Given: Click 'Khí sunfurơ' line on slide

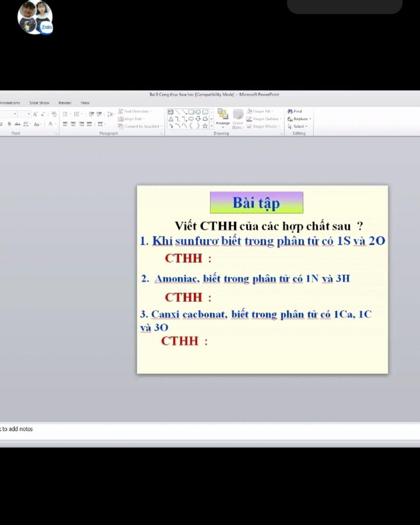Looking at the screenshot, I should (262, 241).
